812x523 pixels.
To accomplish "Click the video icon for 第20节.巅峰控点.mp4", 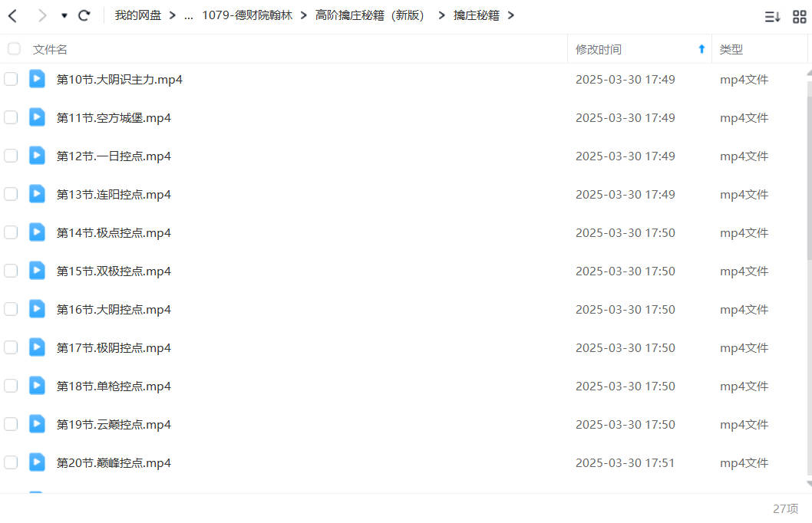I will pyautogui.click(x=37, y=462).
